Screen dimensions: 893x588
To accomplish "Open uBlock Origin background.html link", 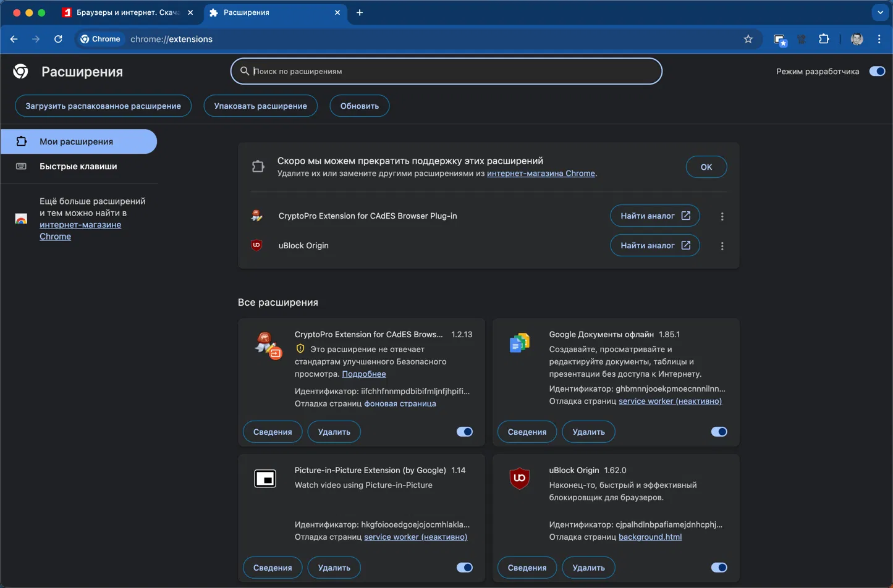I will click(650, 537).
